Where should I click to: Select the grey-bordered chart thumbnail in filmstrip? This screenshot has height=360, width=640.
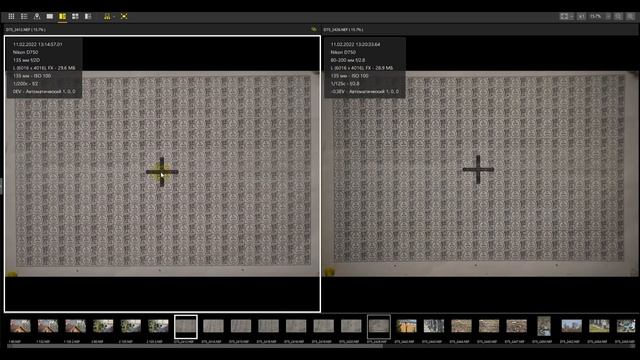pyautogui.click(x=379, y=327)
